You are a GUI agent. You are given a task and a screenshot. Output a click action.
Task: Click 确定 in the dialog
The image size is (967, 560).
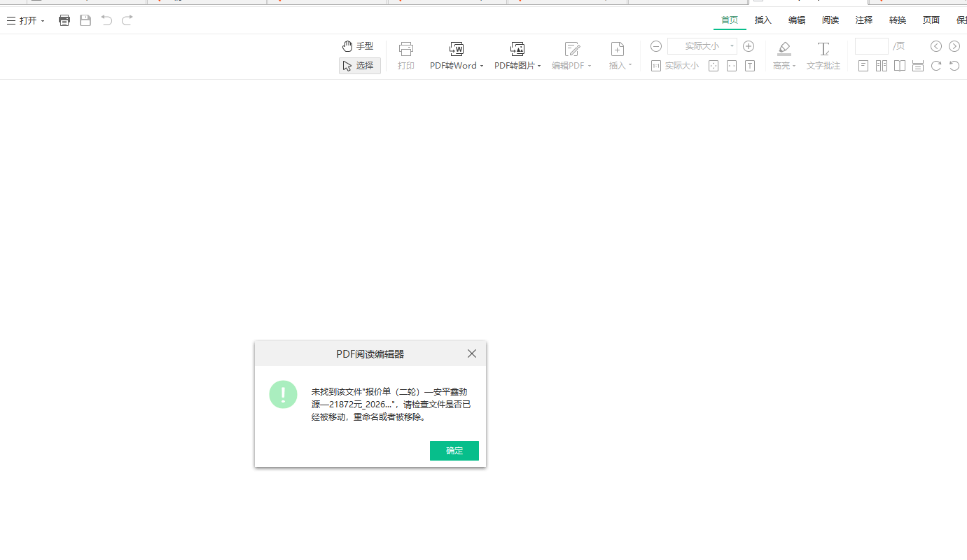click(x=454, y=451)
